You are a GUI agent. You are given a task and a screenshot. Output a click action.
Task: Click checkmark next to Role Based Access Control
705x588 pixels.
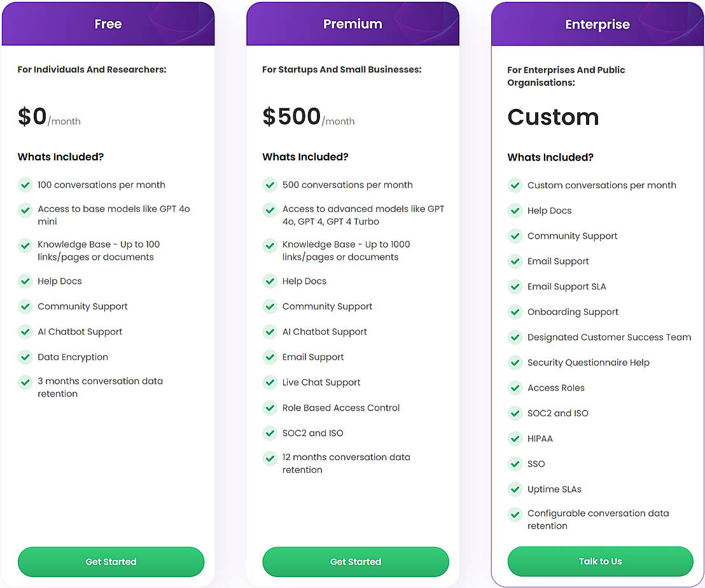point(270,408)
